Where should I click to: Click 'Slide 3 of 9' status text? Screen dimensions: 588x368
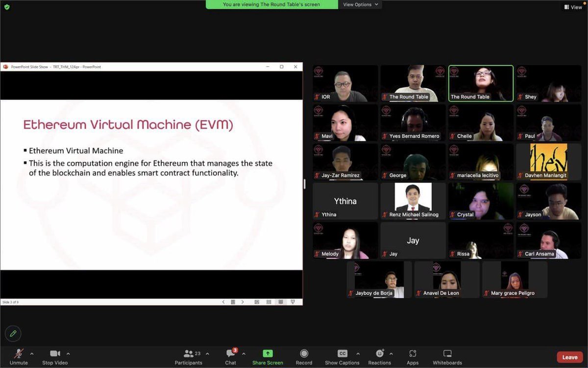click(x=10, y=302)
